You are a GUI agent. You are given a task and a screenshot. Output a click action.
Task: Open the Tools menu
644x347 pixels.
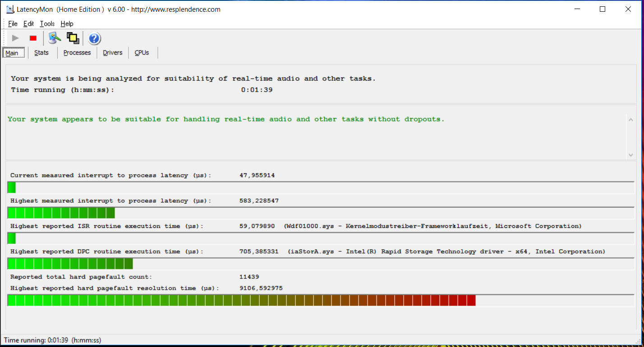[47, 23]
